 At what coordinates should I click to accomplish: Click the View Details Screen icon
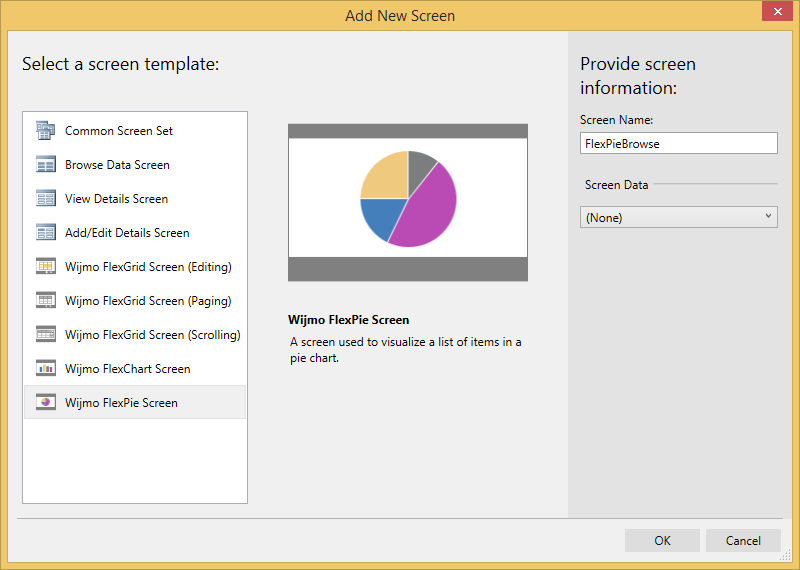point(45,199)
